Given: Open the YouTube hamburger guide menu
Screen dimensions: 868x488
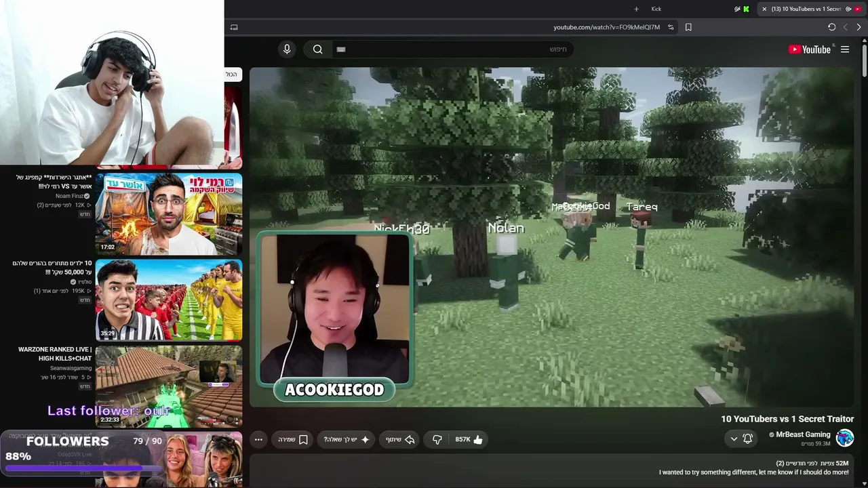Looking at the screenshot, I should coord(845,49).
